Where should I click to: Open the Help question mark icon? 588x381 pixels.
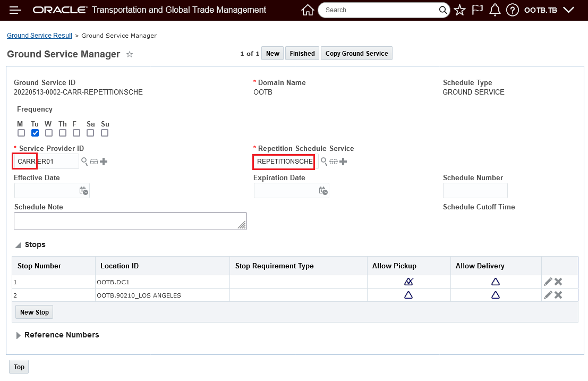512,10
